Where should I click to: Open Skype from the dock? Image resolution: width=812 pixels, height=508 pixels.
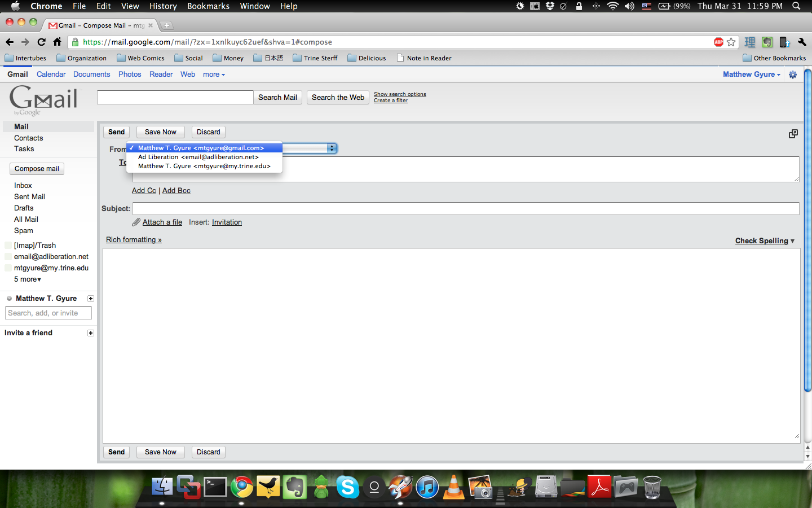pyautogui.click(x=347, y=487)
